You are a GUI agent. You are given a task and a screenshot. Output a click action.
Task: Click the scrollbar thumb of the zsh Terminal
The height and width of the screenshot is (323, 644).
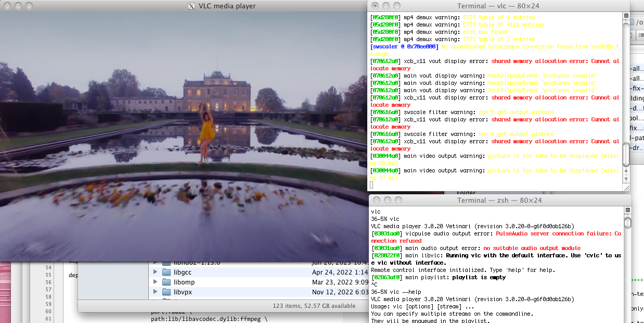pyautogui.click(x=627, y=223)
